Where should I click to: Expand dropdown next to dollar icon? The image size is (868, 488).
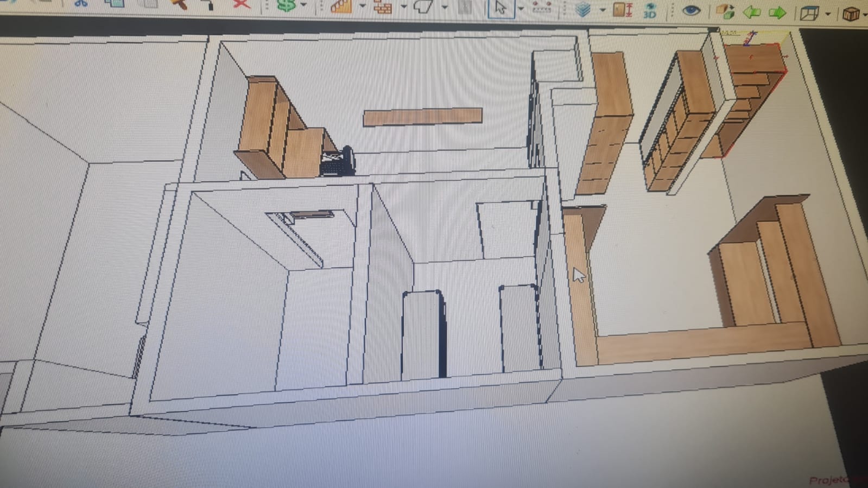coord(303,5)
